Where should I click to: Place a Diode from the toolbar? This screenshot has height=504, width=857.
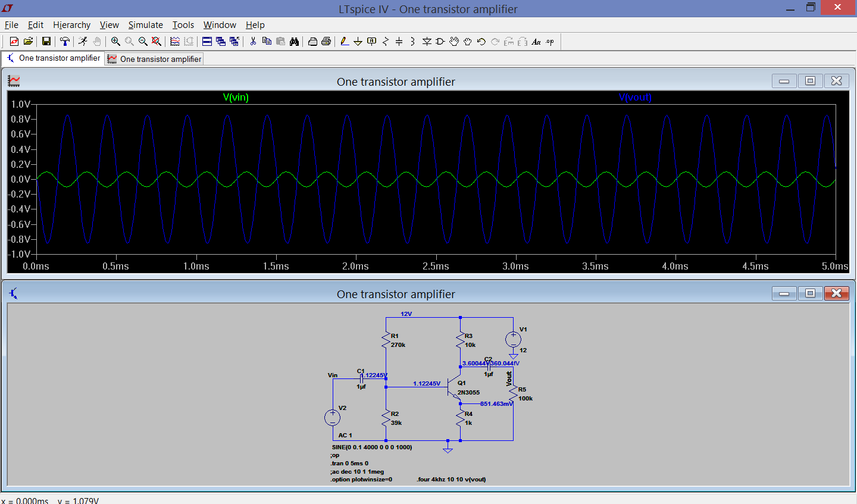click(427, 41)
